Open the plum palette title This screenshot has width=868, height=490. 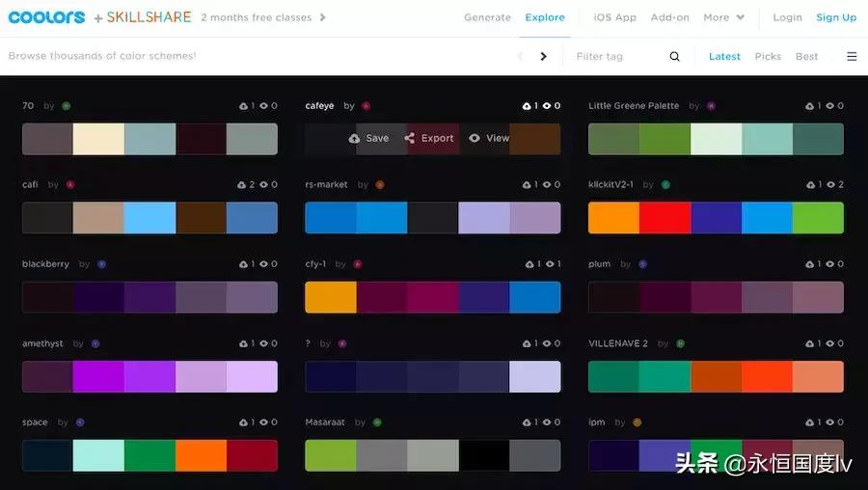[x=600, y=264]
